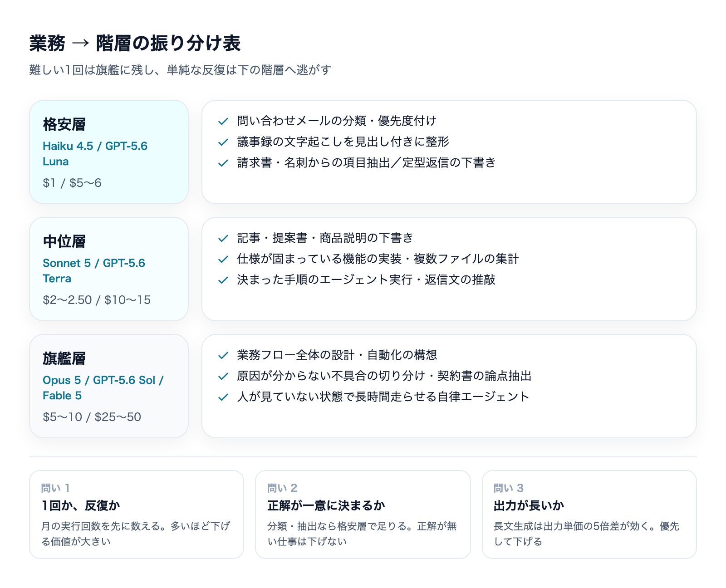Click the text 人が見ていない状態で長時間走らせる自律エージェント
The width and height of the screenshot is (726, 588).
pyautogui.click(x=383, y=397)
